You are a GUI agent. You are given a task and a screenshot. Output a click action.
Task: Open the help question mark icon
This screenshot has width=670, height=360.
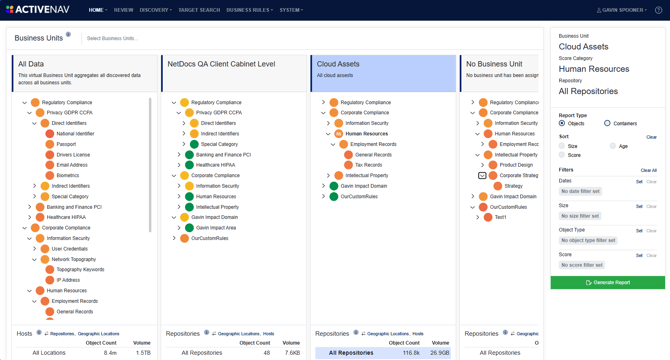(658, 10)
